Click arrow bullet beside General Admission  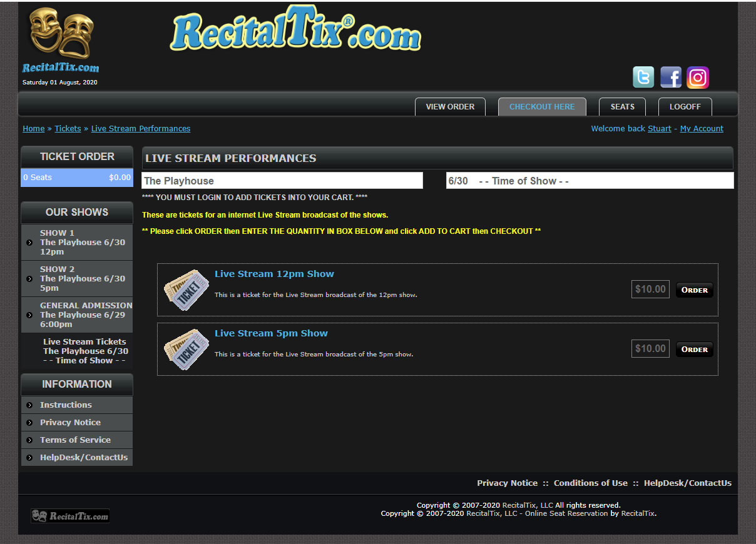tap(29, 315)
